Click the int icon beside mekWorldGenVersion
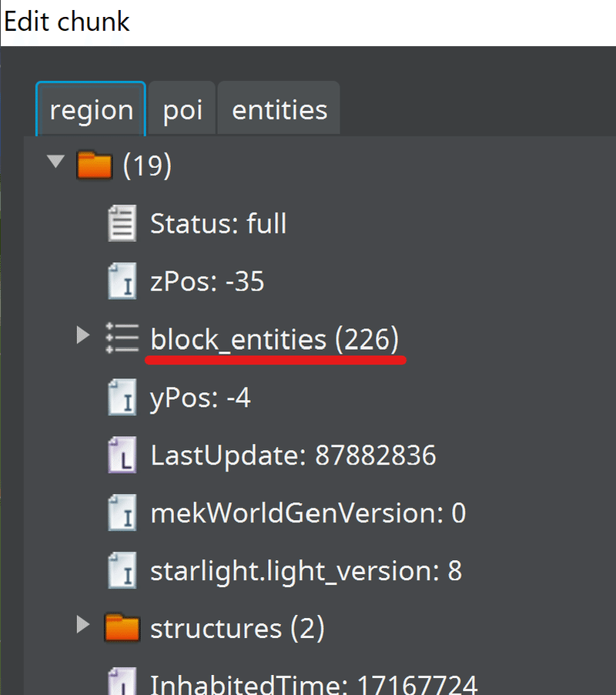This screenshot has height=695, width=616. 123,512
